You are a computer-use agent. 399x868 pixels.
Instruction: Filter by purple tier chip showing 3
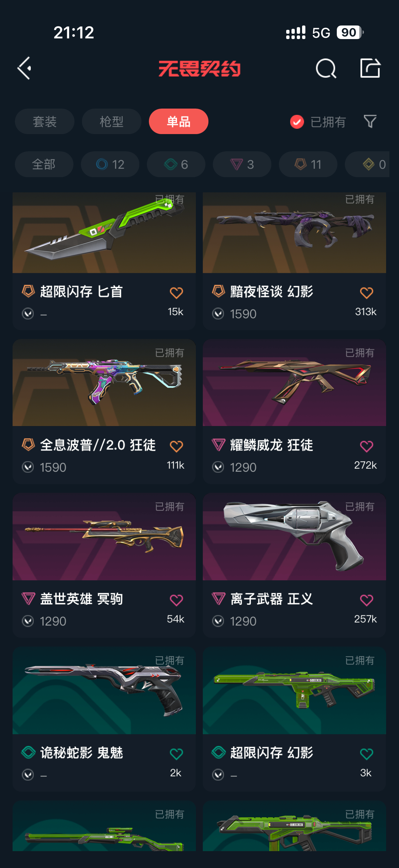point(242,165)
